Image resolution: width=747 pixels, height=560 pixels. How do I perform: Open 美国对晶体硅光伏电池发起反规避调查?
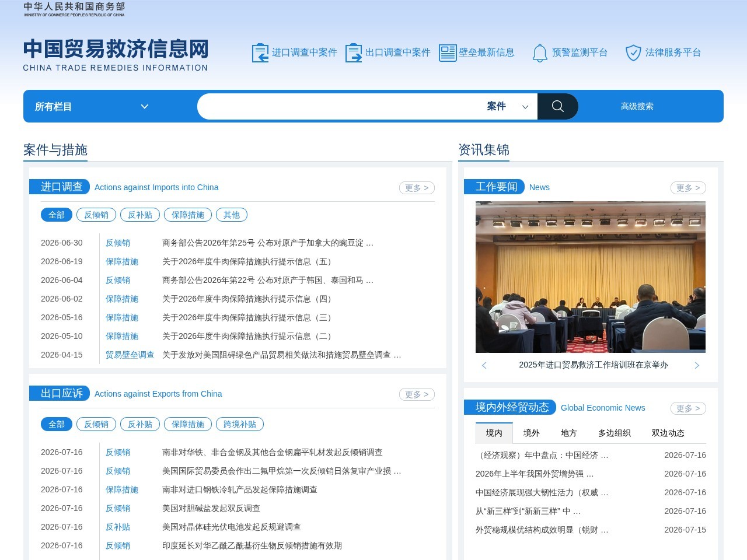pos(232,527)
